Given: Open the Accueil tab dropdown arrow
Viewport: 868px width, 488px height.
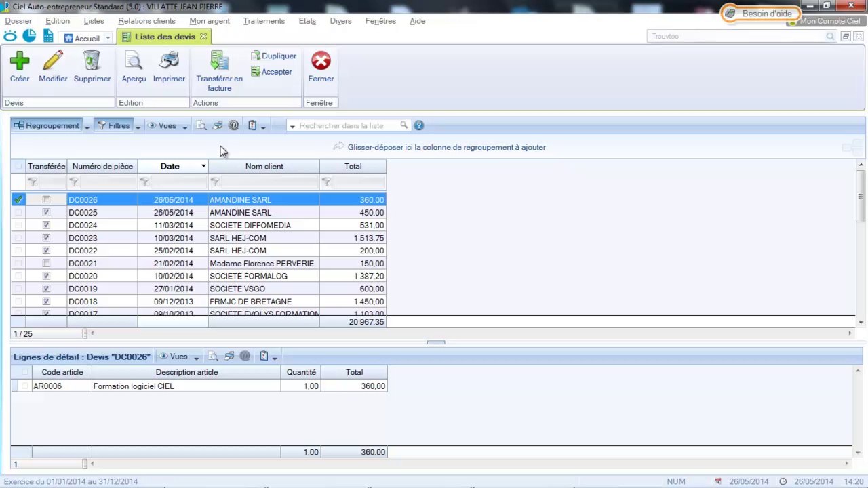Looking at the screenshot, I should [x=108, y=38].
